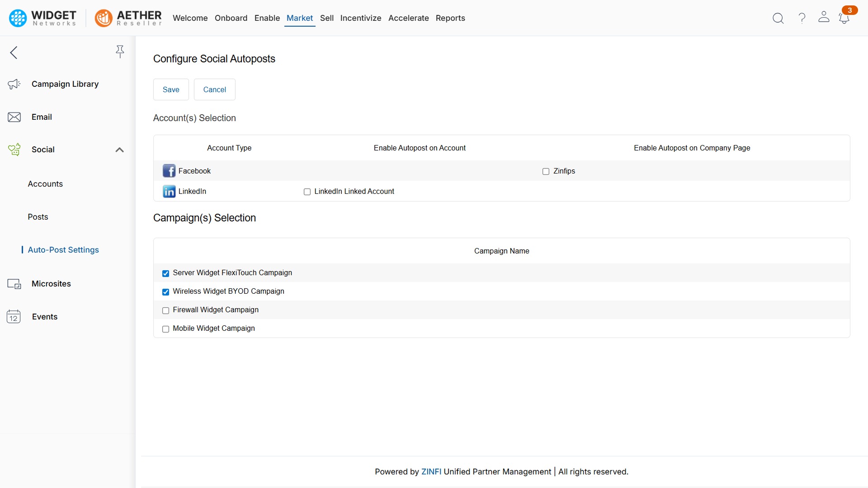Open the Reports top menu
The image size is (868, 488).
click(450, 18)
